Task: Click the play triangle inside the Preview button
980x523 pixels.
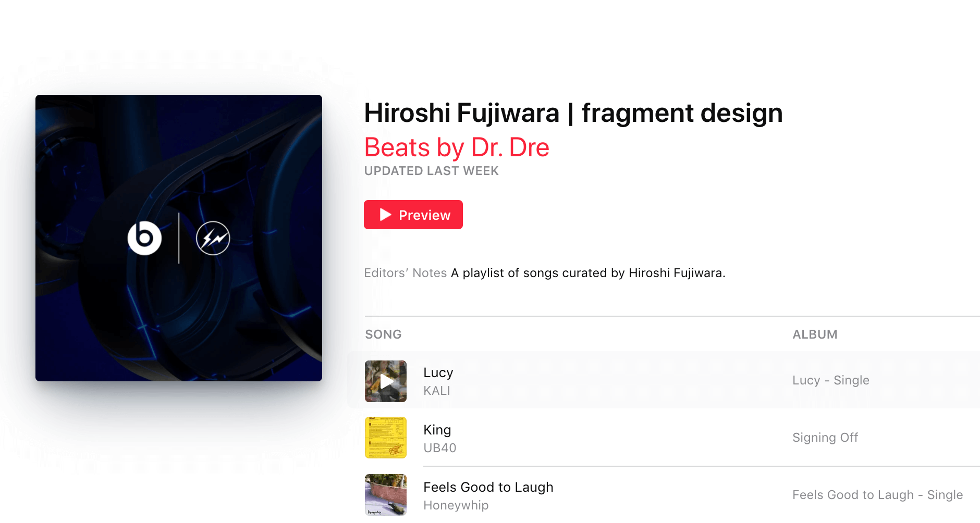Action: click(386, 215)
